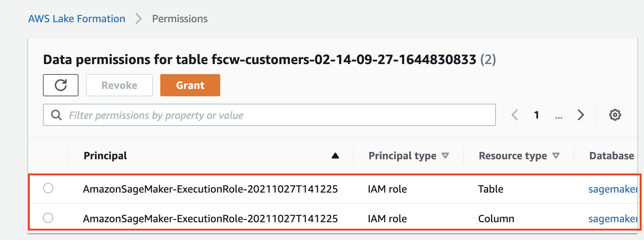The width and height of the screenshot is (644, 240).
Task: Click the Grant button
Action: click(x=190, y=85)
